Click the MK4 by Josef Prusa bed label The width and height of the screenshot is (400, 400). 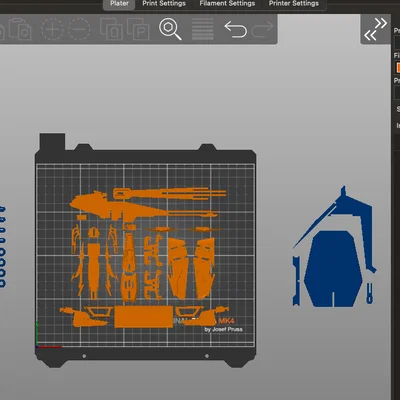(223, 325)
